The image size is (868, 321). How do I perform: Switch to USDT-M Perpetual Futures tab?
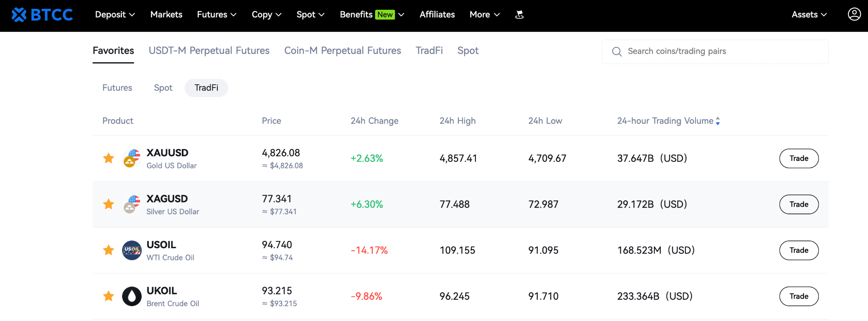point(209,51)
